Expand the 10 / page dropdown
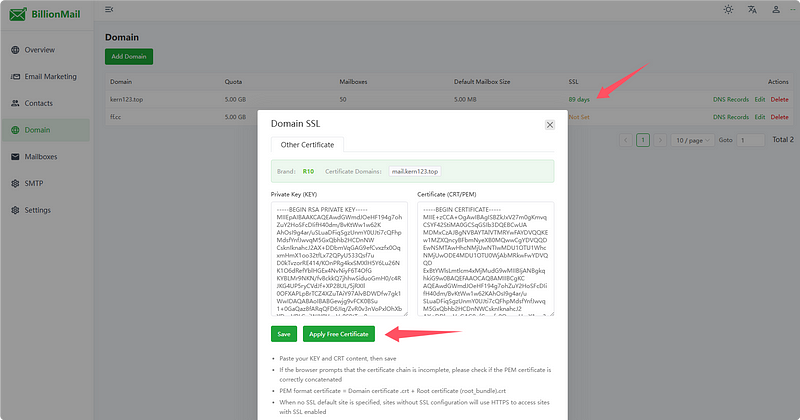The image size is (800, 420). [692, 140]
